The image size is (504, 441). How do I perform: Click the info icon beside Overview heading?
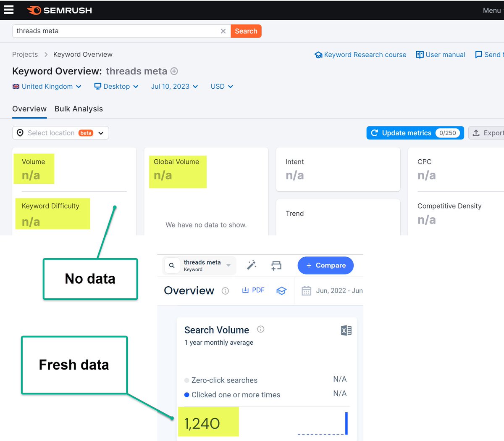226,290
